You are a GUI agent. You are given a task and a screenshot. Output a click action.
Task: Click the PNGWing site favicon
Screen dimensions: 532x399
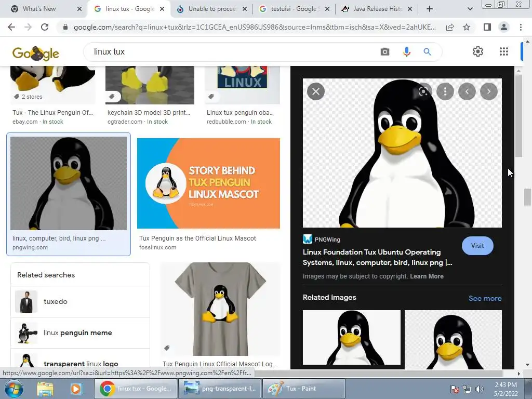308,239
